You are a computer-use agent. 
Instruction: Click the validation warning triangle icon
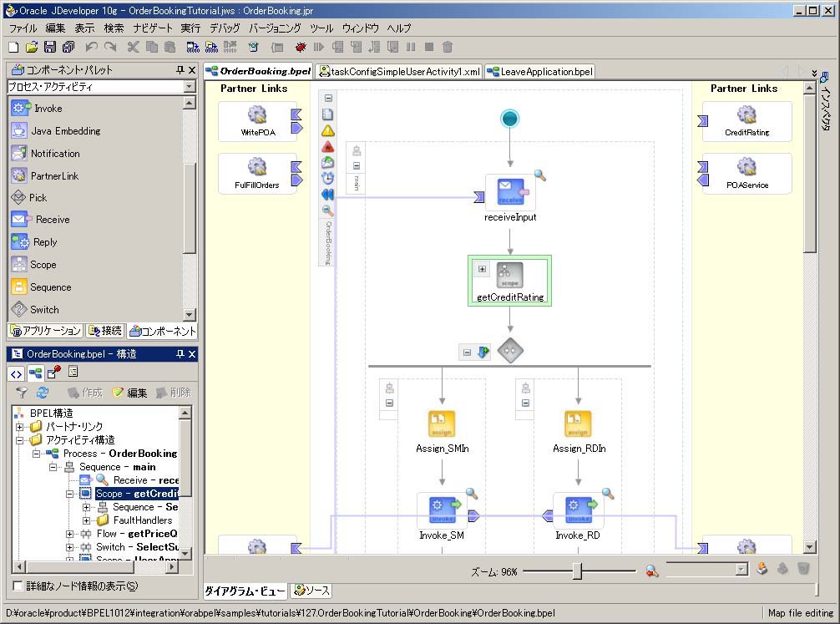coord(328,130)
